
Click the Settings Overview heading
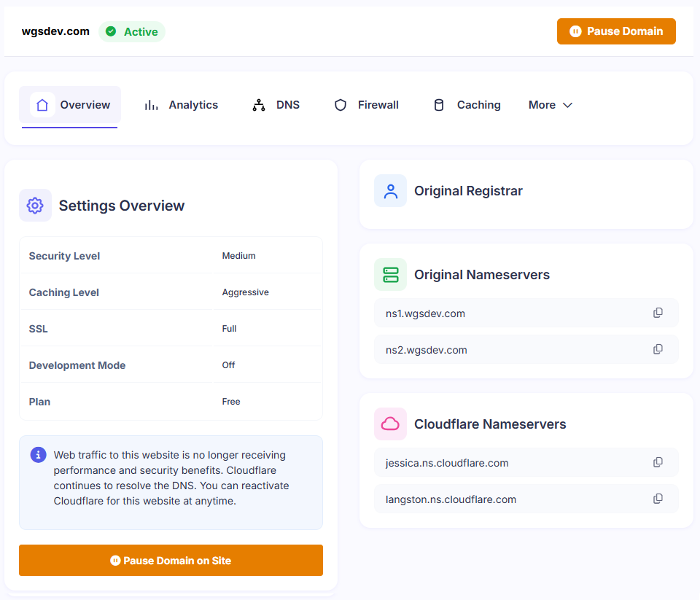pos(122,206)
